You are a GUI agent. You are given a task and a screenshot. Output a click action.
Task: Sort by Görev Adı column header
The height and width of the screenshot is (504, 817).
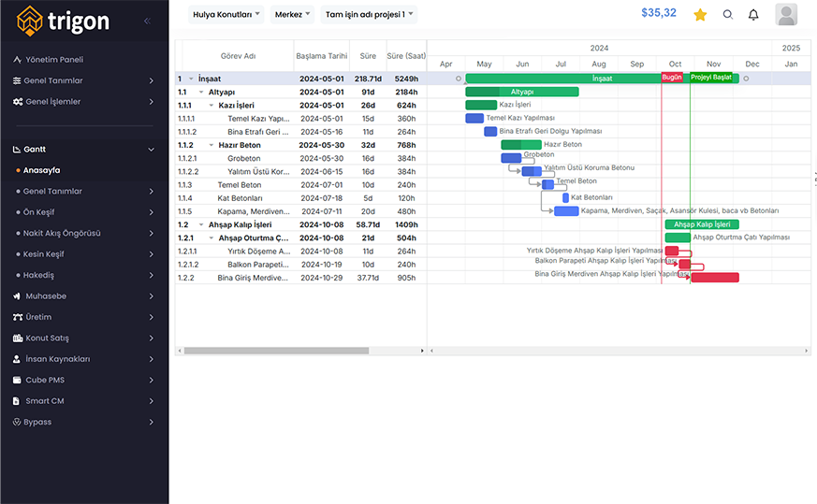(x=238, y=56)
